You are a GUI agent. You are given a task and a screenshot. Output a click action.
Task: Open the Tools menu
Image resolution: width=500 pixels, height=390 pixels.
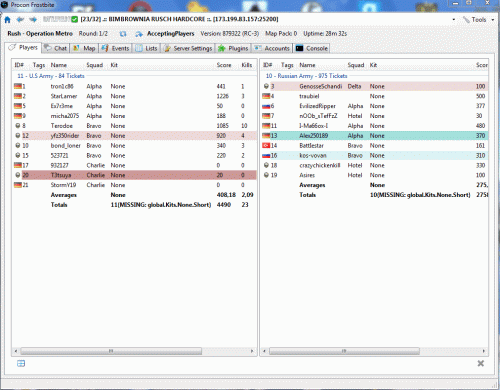(x=479, y=20)
